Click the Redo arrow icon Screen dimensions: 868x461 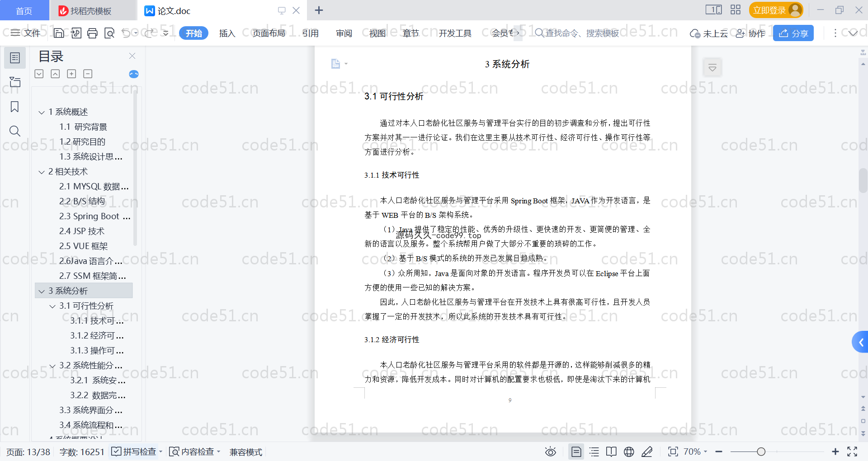[x=149, y=33]
